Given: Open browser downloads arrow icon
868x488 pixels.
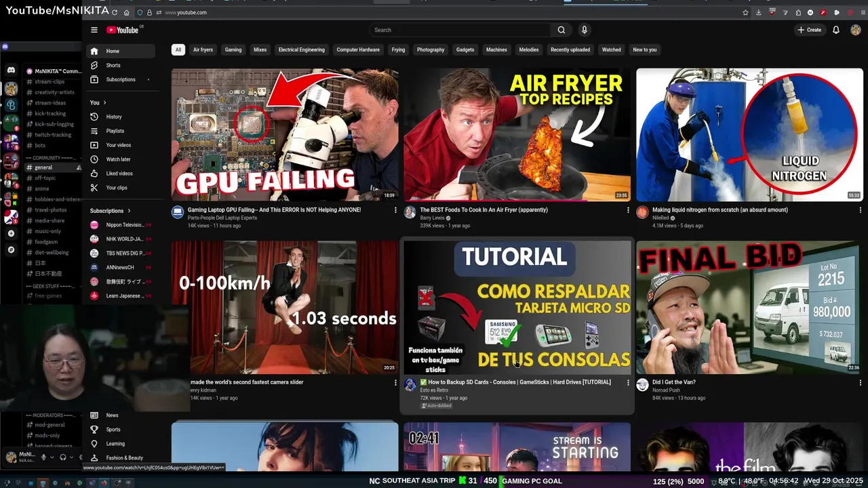Looking at the screenshot, I should click(758, 12).
